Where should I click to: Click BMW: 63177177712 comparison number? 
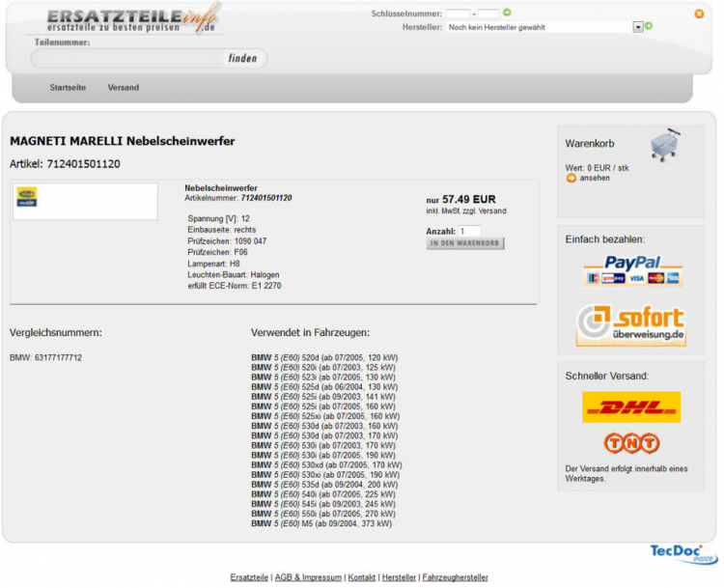pos(45,357)
